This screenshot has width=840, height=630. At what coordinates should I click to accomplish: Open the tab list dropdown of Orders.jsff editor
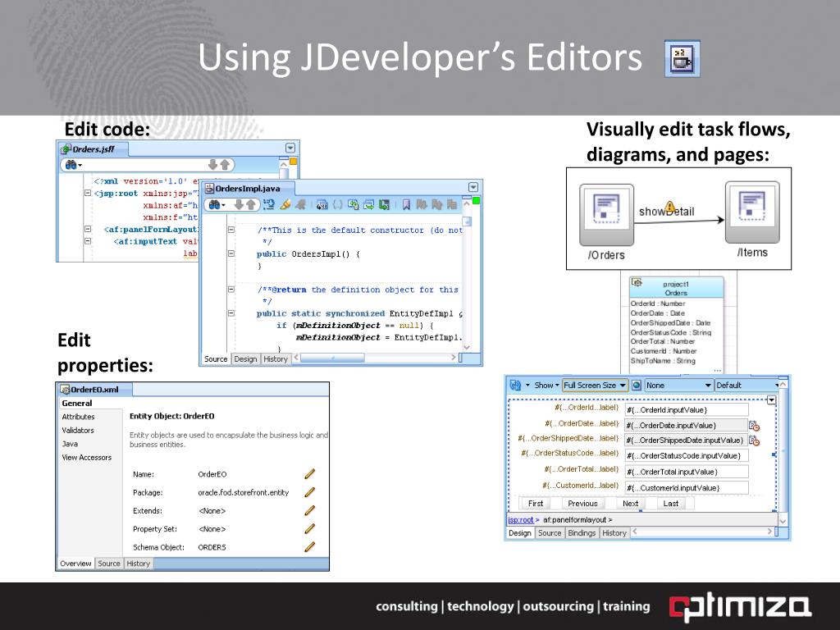(x=290, y=148)
